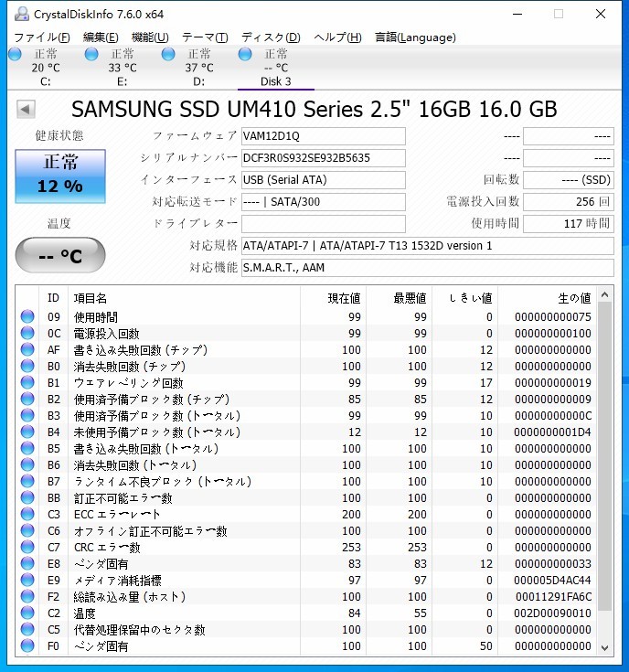Screen dimensions: 629x672
Task: Click the interface field USB (Serial ATA)
Action: point(324,180)
